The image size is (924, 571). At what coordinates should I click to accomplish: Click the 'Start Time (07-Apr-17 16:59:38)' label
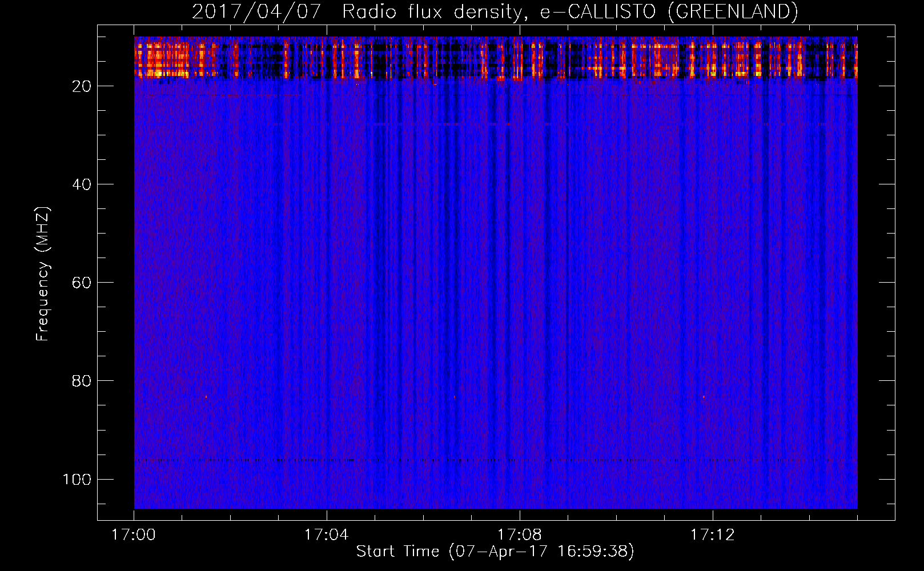(495, 552)
